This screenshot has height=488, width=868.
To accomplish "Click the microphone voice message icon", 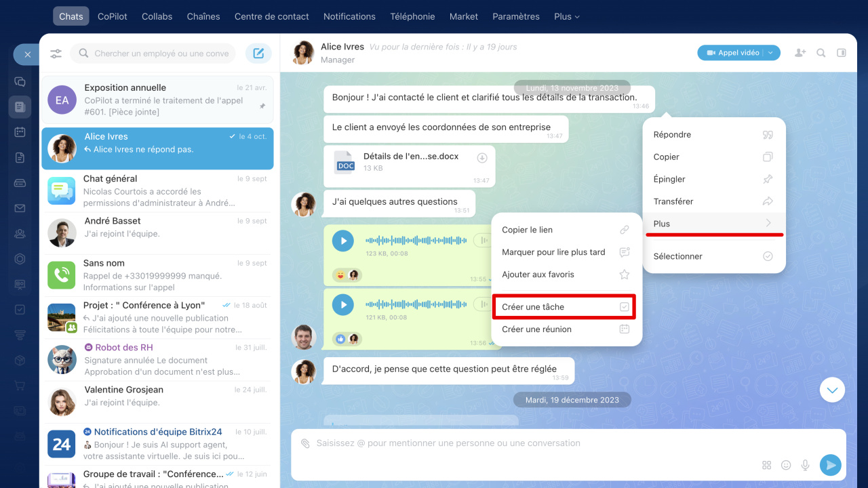I will coord(806,465).
